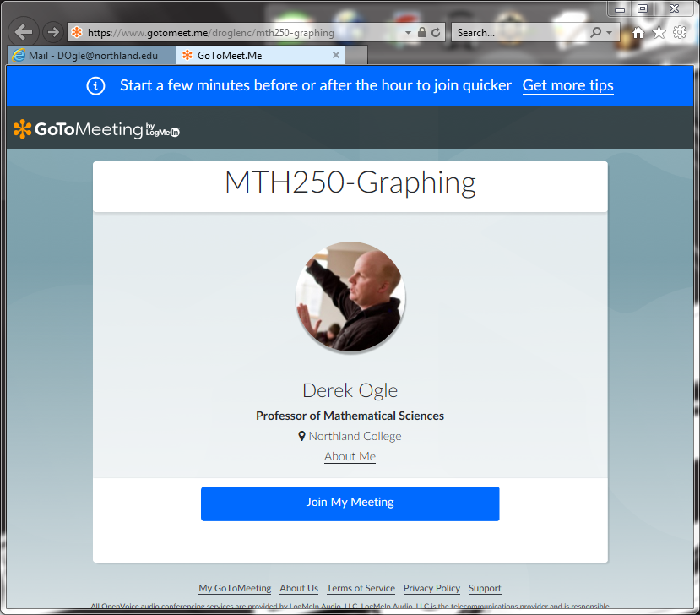700x615 pixels.
Task: Click Professor of Mathematical Sciences text
Action: pos(350,416)
